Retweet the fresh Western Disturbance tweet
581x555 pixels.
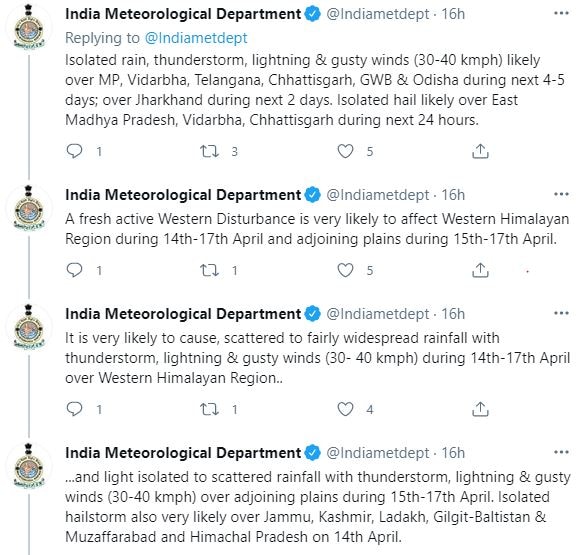(209, 270)
